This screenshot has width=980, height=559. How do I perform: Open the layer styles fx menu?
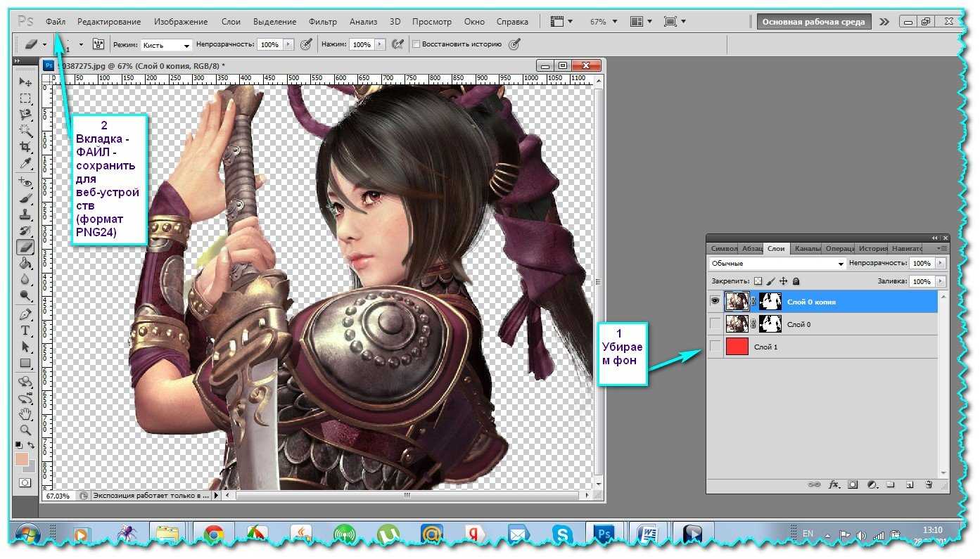834,484
